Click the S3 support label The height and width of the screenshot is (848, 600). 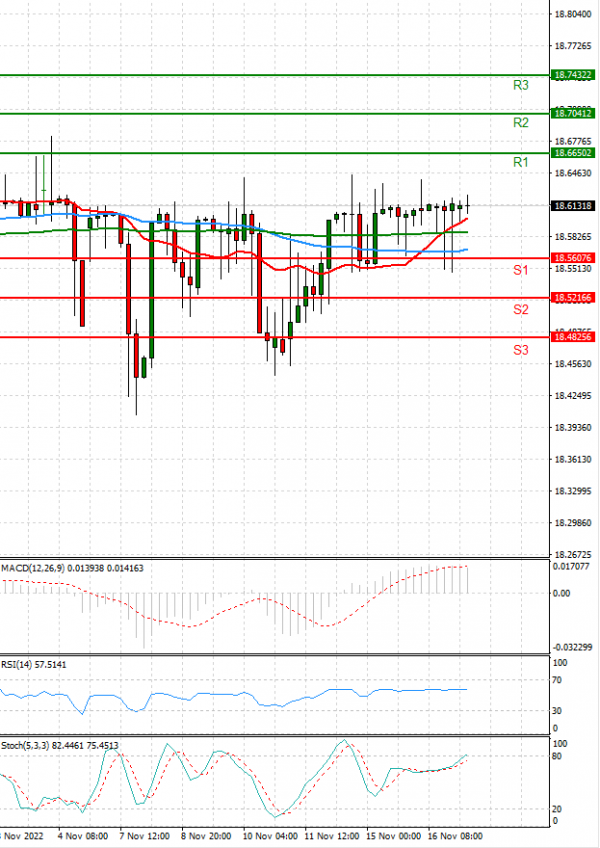coord(520,350)
